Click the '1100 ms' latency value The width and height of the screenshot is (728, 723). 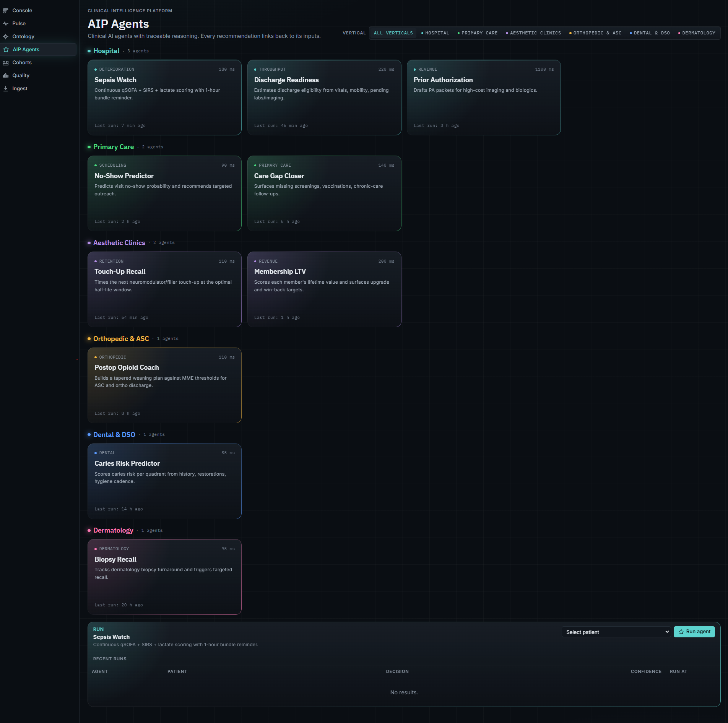(544, 70)
